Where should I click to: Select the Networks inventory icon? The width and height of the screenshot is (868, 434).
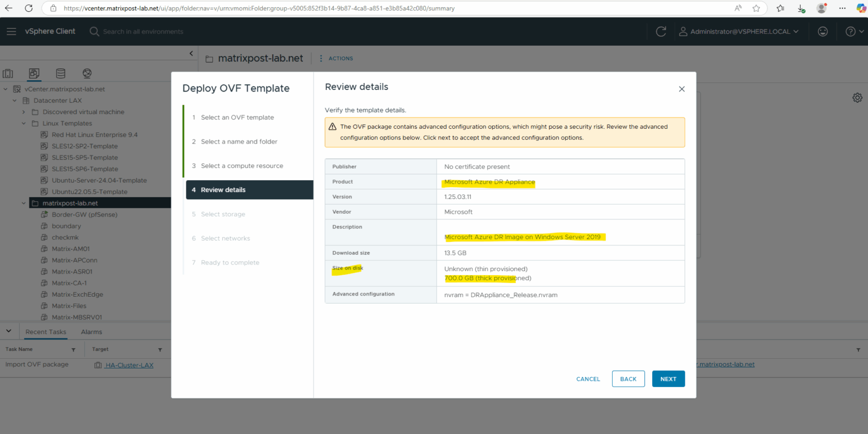(86, 73)
